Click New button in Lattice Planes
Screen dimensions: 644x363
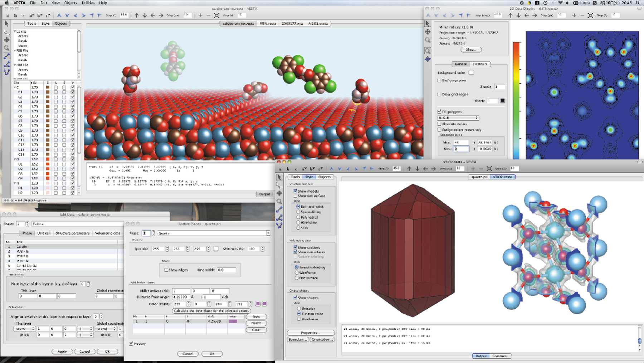click(x=256, y=316)
